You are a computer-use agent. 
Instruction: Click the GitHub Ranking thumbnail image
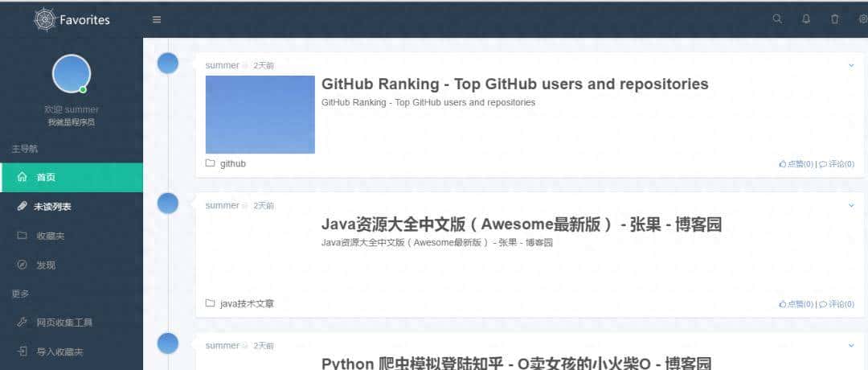pos(260,115)
